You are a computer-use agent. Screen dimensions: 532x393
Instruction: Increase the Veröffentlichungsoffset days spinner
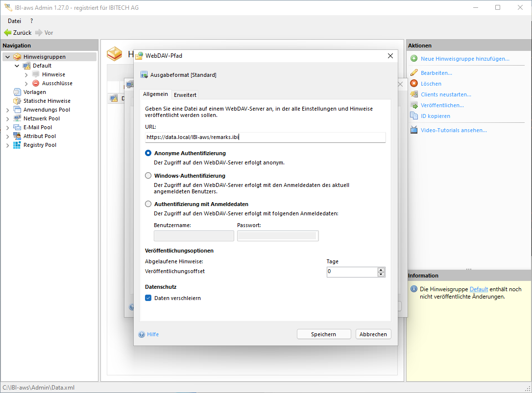pyautogui.click(x=381, y=270)
